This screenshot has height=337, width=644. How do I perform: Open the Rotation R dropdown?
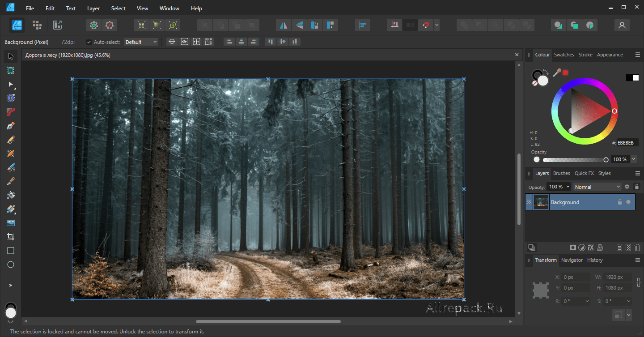tap(587, 301)
